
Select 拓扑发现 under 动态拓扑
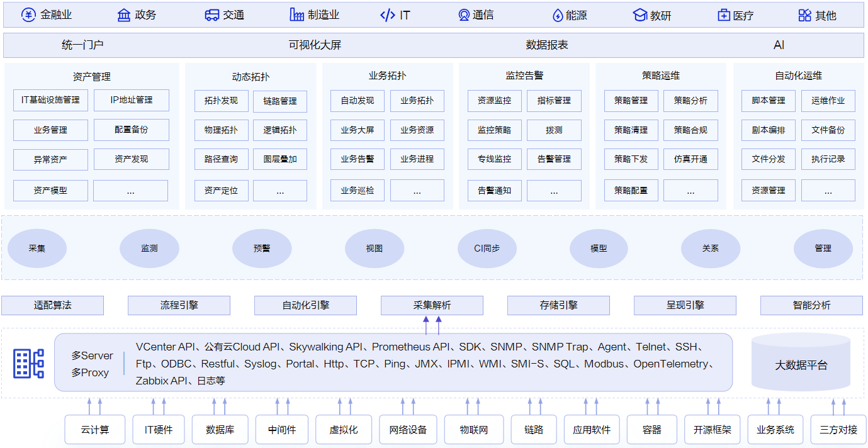tap(222, 101)
